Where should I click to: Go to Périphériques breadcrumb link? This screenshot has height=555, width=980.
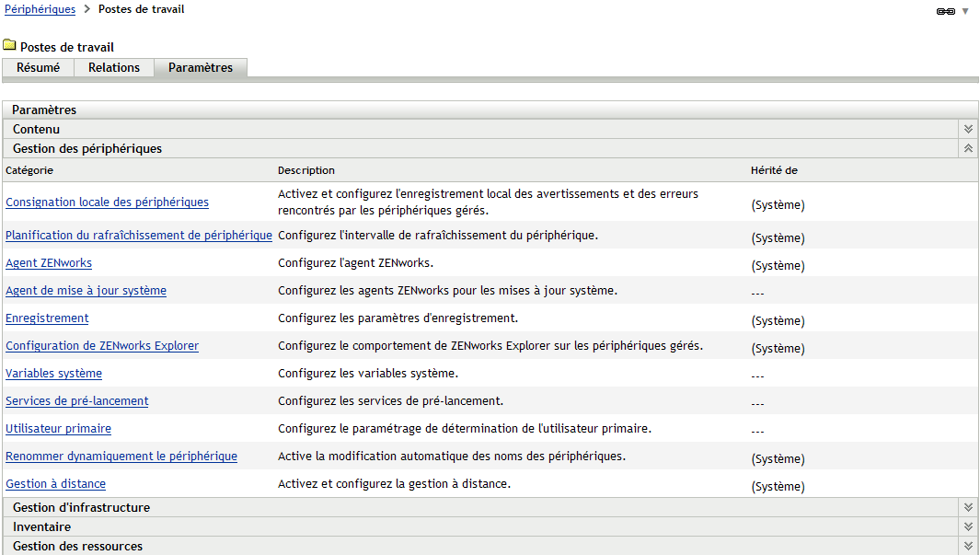click(40, 9)
